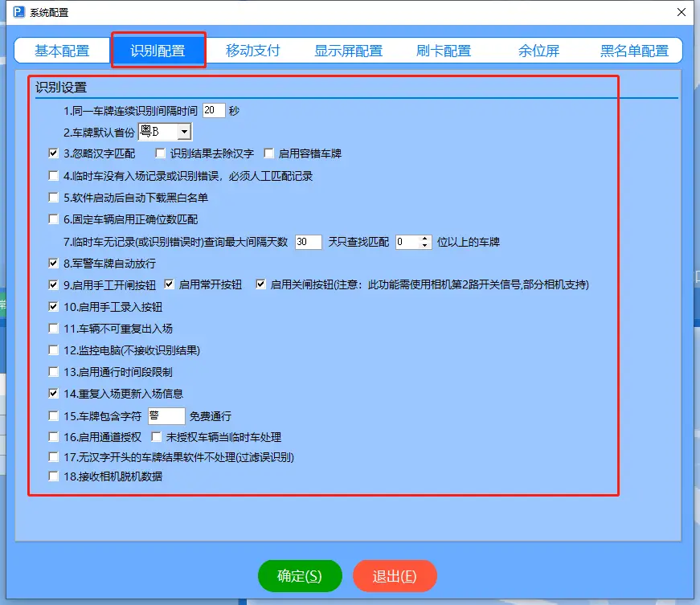This screenshot has height=605, width=700.
Task: Open the 黑名单配置 tab
Action: click(634, 50)
